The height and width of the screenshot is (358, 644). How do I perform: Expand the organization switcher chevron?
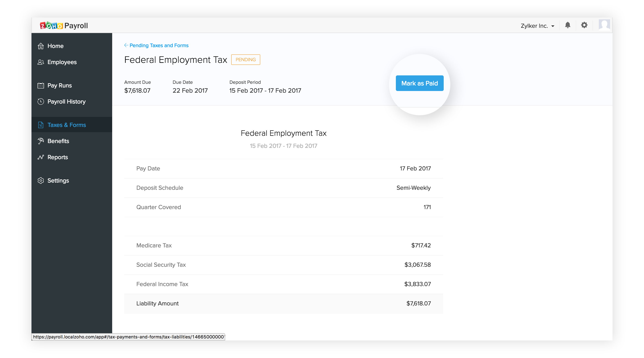[x=553, y=26]
